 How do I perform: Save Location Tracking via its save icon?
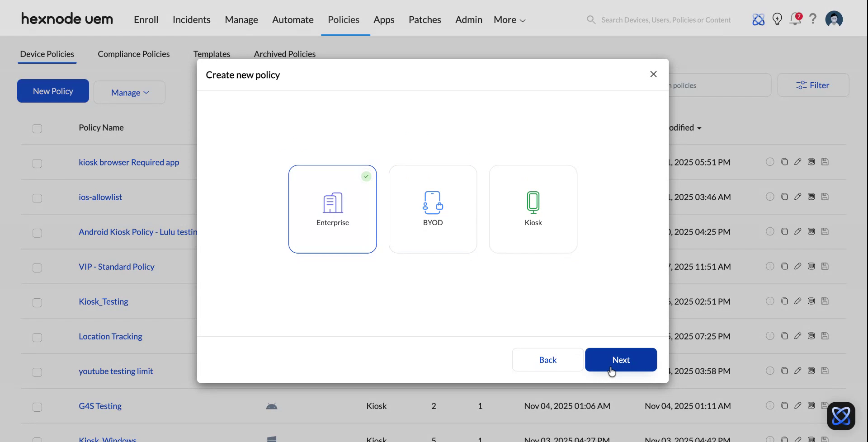(825, 335)
